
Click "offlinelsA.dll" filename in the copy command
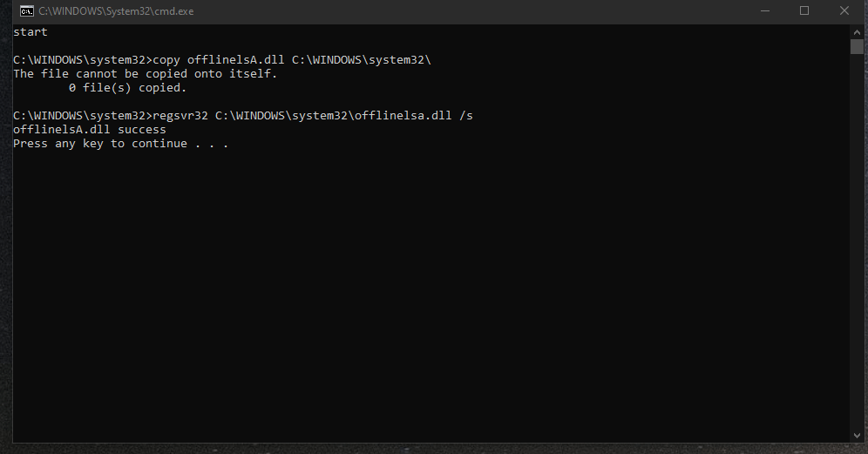pyautogui.click(x=236, y=60)
